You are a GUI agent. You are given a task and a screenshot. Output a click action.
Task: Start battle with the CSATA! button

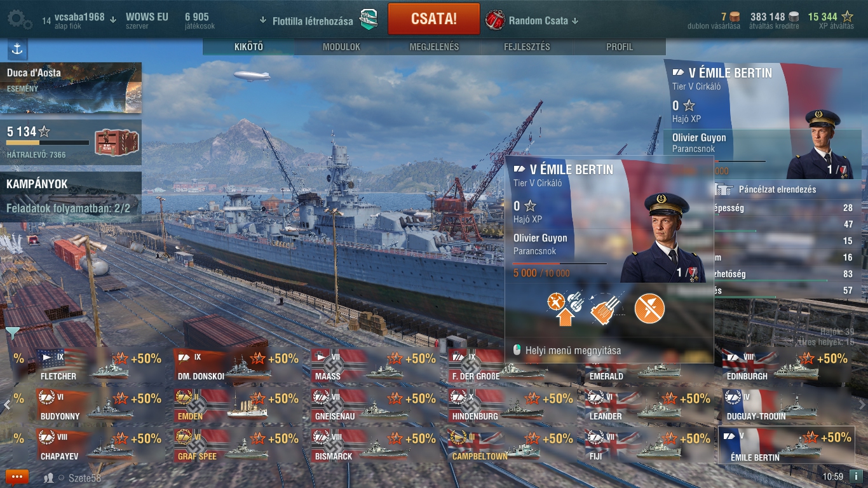tap(434, 18)
